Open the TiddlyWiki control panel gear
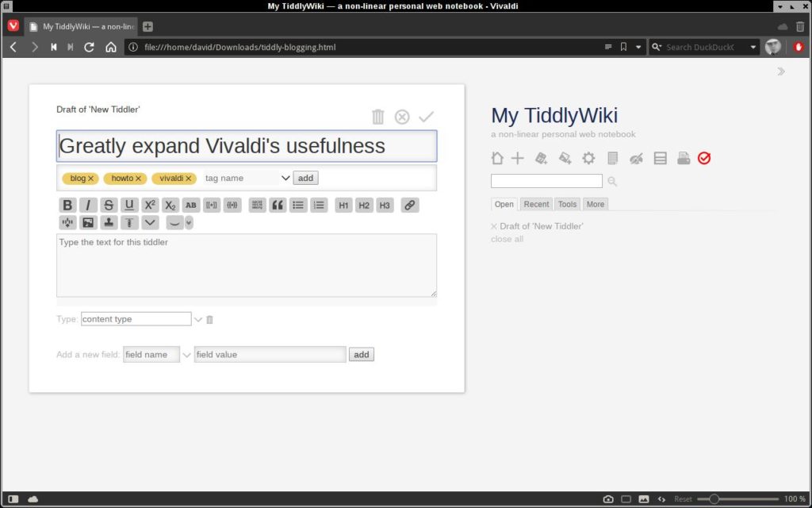Image resolution: width=812 pixels, height=508 pixels. point(589,158)
